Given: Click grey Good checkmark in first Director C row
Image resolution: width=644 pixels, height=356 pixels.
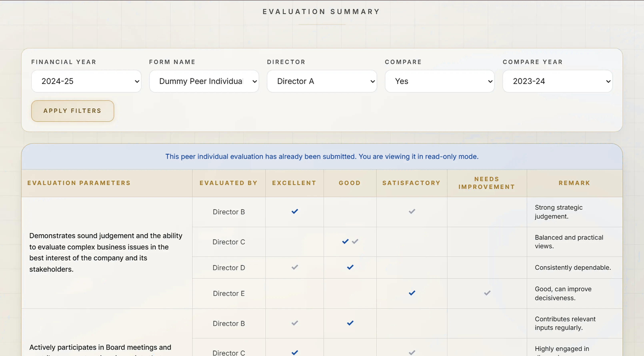Looking at the screenshot, I should click(x=355, y=241).
